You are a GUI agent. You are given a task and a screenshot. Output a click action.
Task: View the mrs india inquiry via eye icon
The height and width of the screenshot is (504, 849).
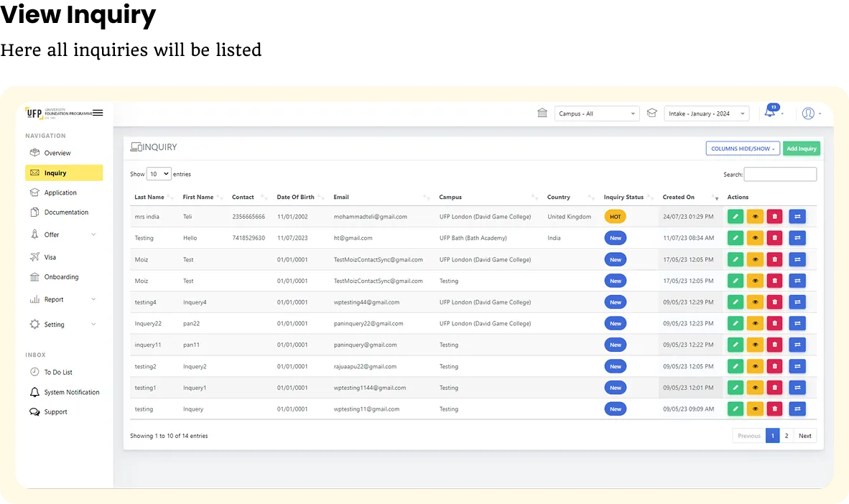[x=755, y=217]
